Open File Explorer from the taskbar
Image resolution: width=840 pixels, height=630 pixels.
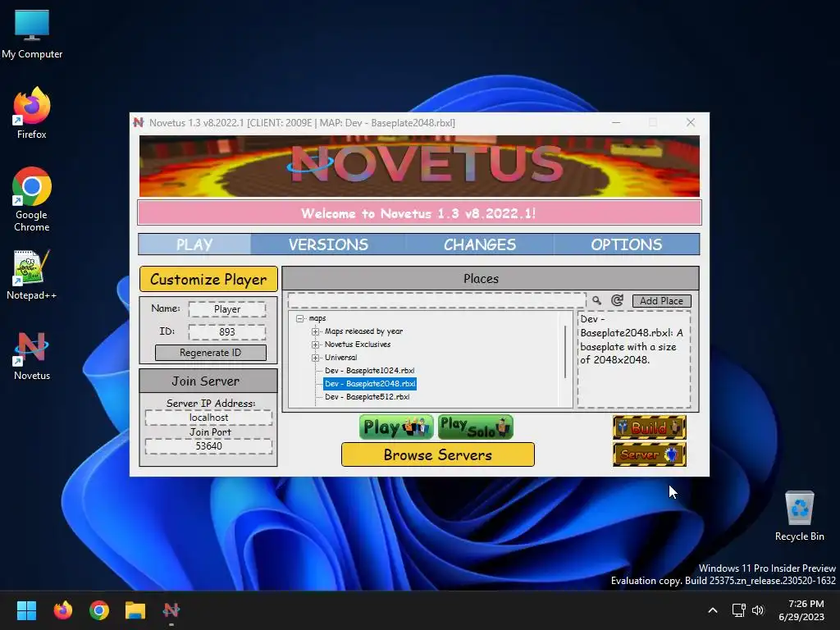pyautogui.click(x=135, y=610)
